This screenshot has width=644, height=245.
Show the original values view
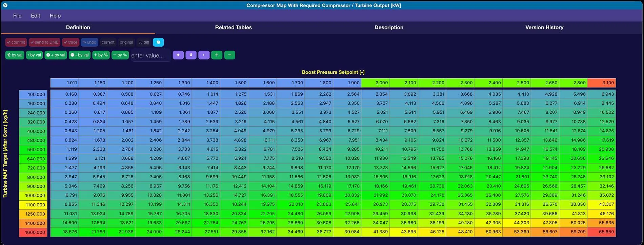coord(126,42)
